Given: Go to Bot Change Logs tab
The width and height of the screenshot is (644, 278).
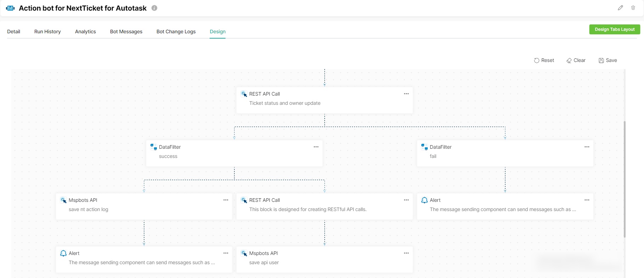Looking at the screenshot, I should click(176, 32).
